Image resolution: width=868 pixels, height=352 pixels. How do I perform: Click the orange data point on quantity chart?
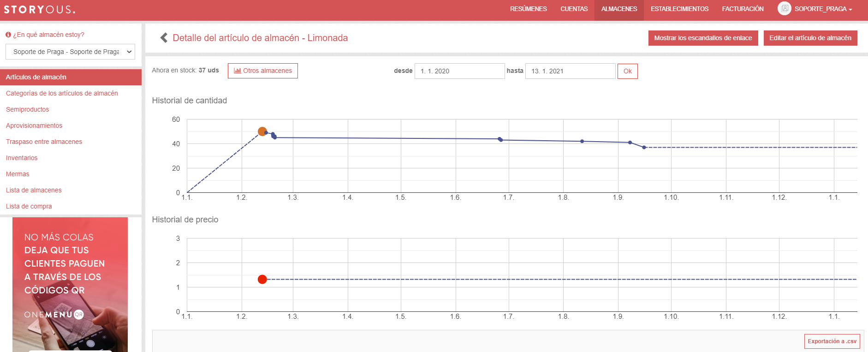(262, 131)
